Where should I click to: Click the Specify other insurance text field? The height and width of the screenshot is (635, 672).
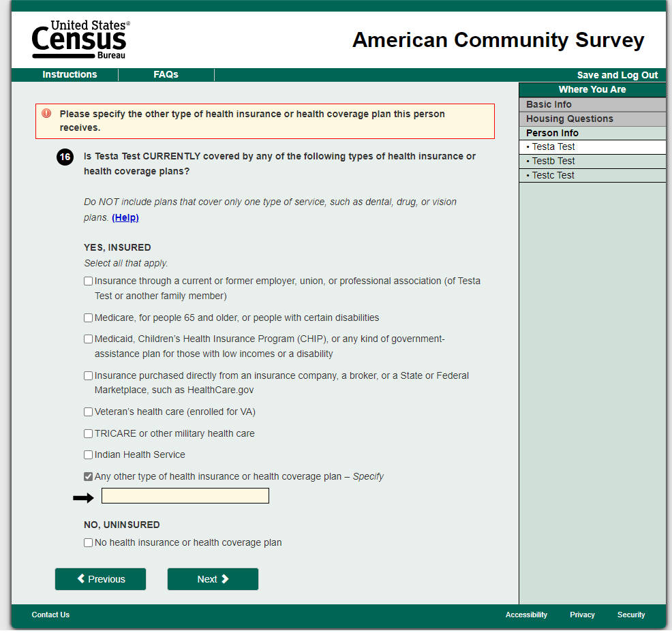tap(185, 496)
